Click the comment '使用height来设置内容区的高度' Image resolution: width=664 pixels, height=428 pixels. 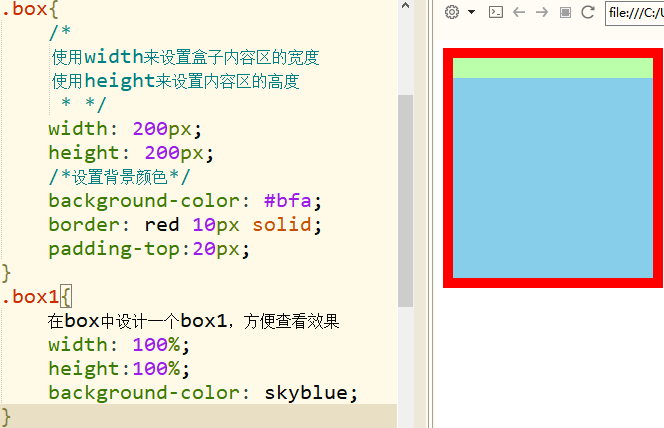point(176,81)
